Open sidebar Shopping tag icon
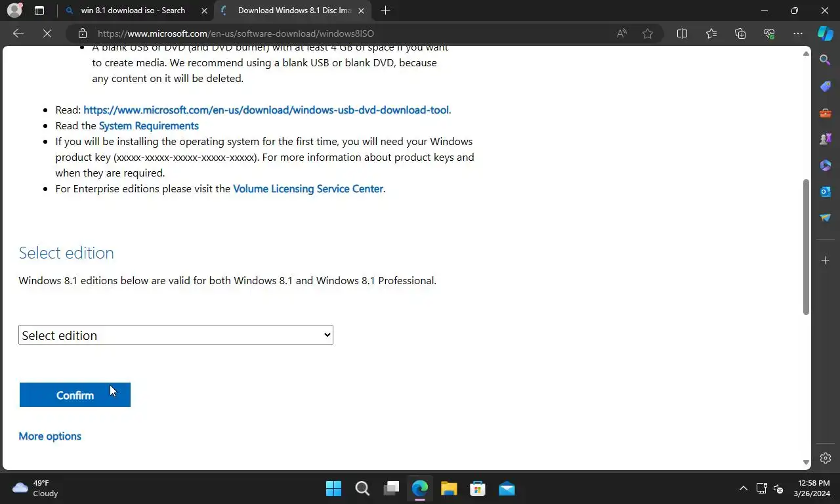The width and height of the screenshot is (840, 504). pos(826,87)
